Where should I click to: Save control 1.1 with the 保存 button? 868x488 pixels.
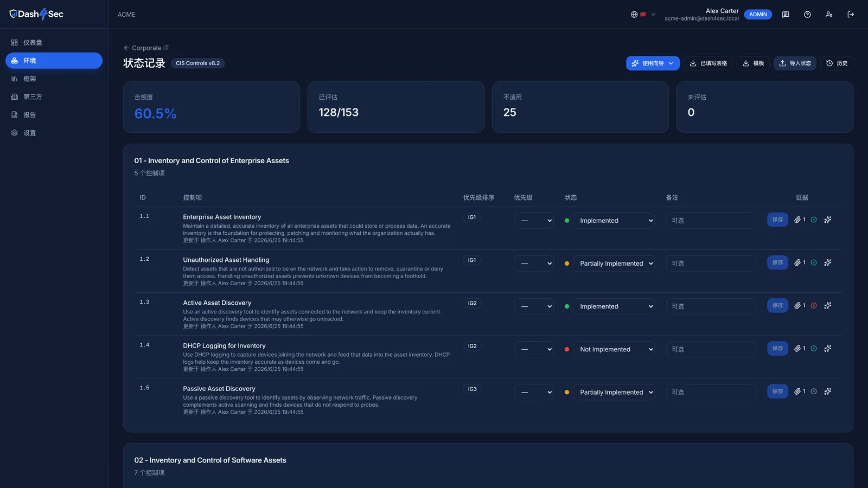pos(777,220)
